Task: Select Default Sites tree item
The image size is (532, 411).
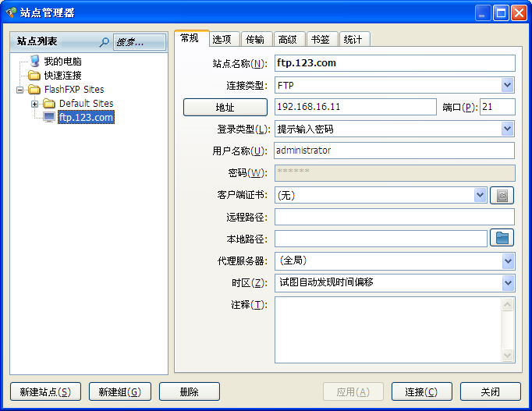Action: pos(86,104)
